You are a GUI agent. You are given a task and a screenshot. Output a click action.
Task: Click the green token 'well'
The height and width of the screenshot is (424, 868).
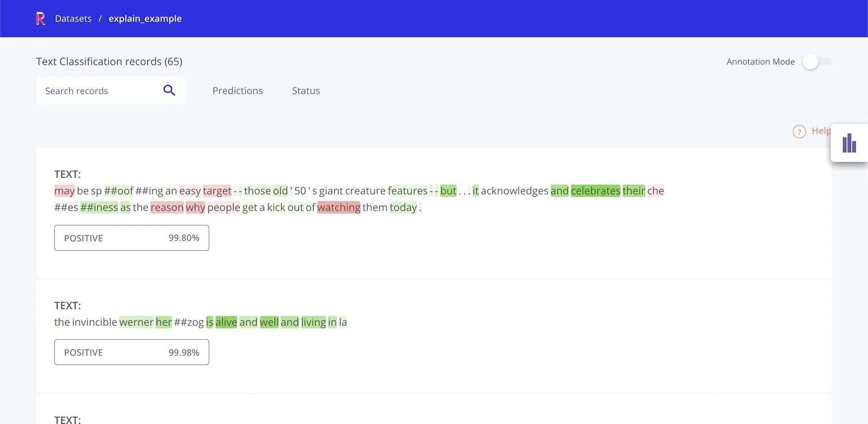(269, 322)
